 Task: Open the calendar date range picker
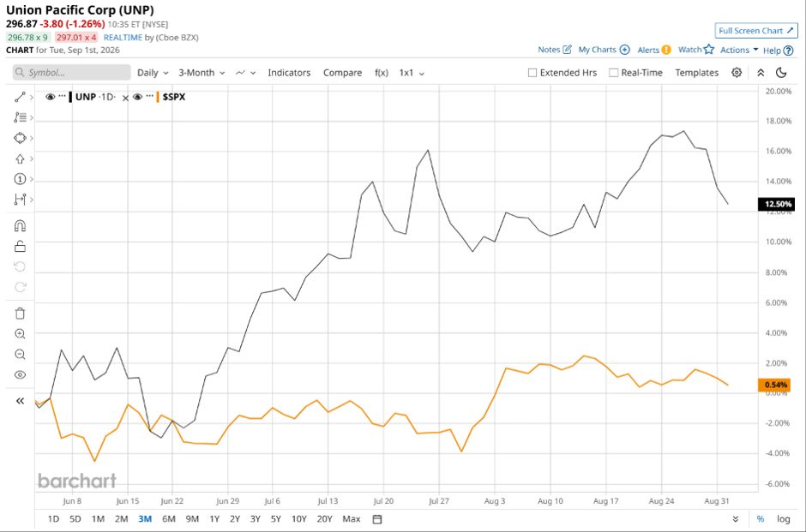coord(376,519)
